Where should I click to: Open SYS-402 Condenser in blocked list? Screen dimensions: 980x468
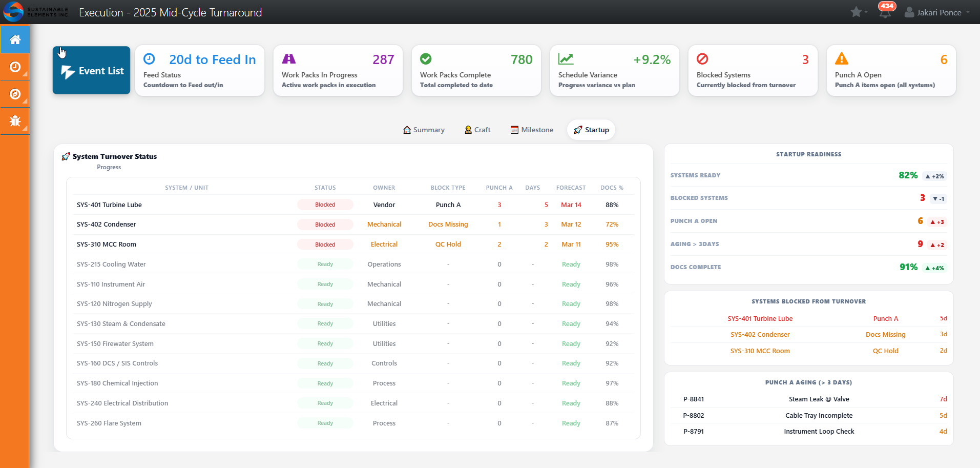[760, 334]
